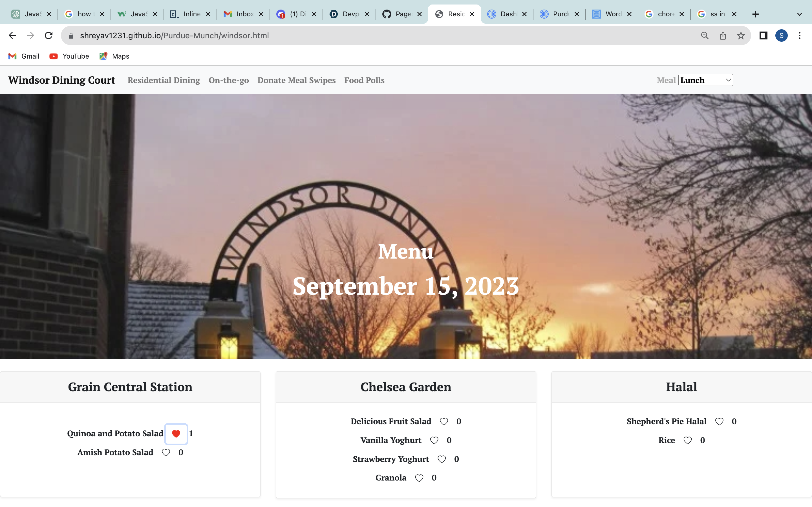The image size is (812, 507).
Task: Click the share page icon
Action: (x=723, y=35)
